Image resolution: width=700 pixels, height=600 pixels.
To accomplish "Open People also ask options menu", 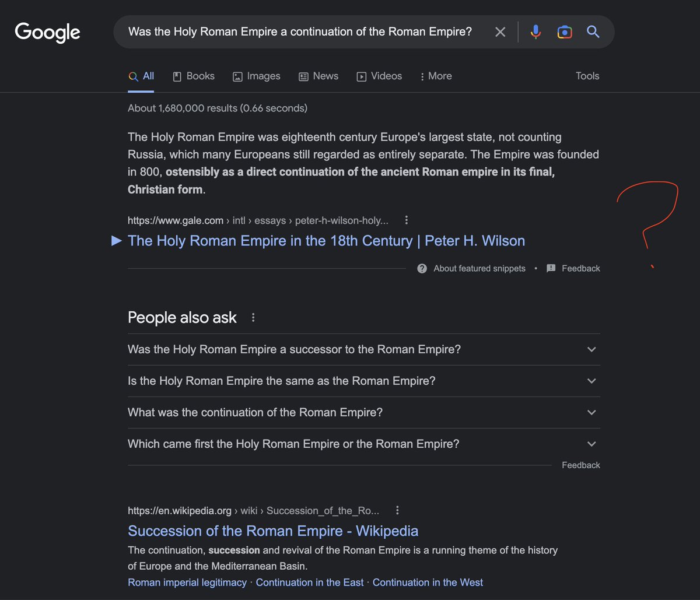I will [253, 318].
